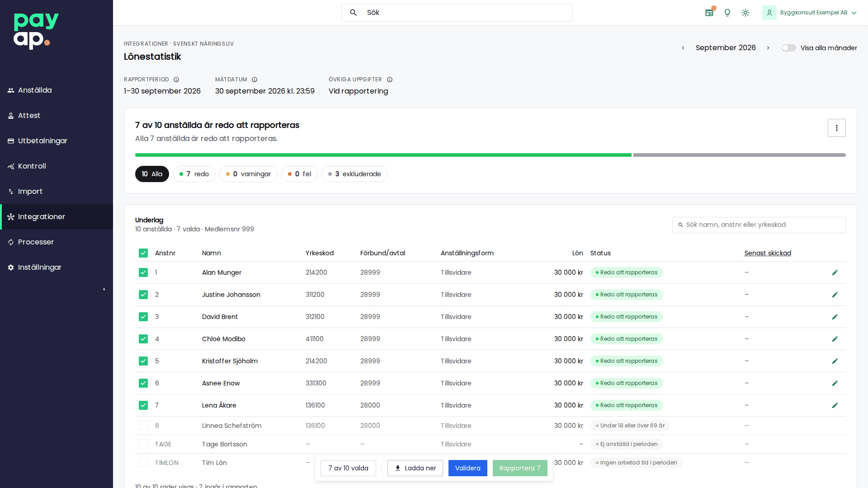Click 7 av 10 valda button
The width and height of the screenshot is (868, 488).
pos(348,468)
